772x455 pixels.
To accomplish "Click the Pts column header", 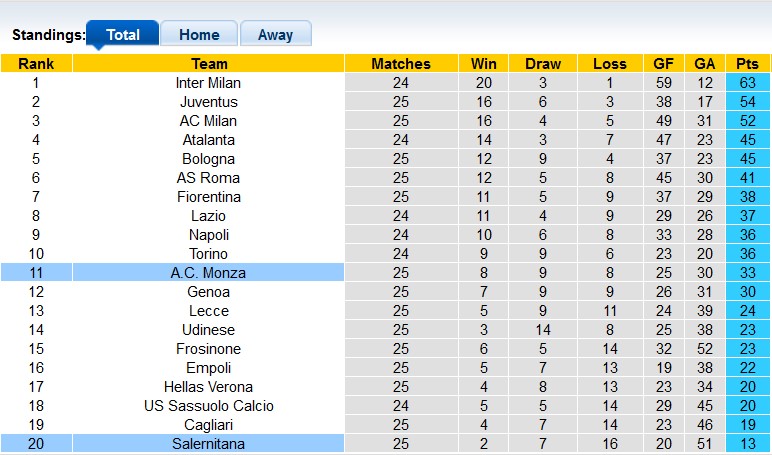I will [x=748, y=64].
